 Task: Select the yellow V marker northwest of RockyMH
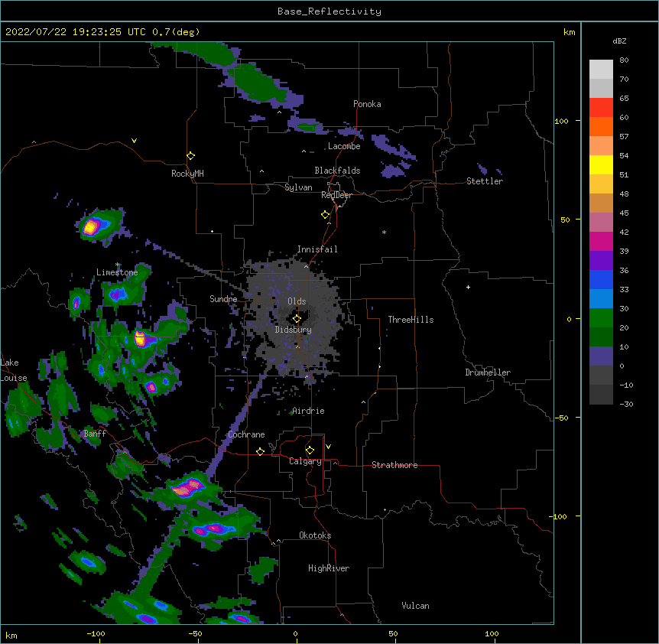coord(134,141)
